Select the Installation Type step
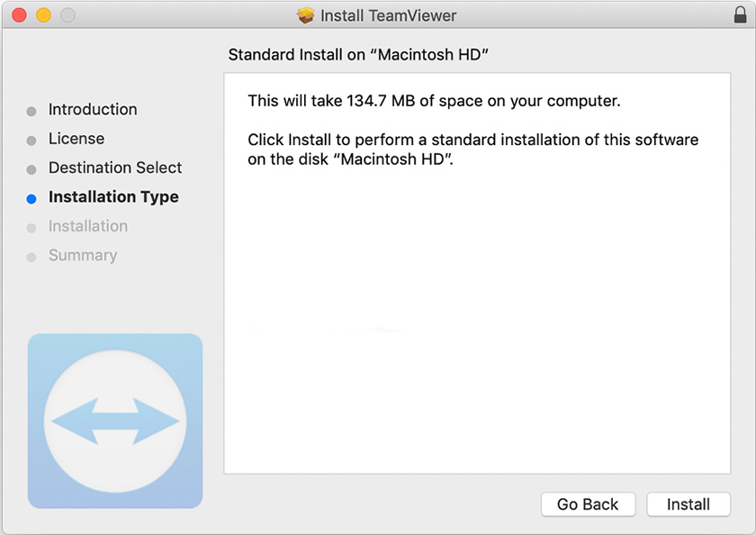 click(113, 196)
